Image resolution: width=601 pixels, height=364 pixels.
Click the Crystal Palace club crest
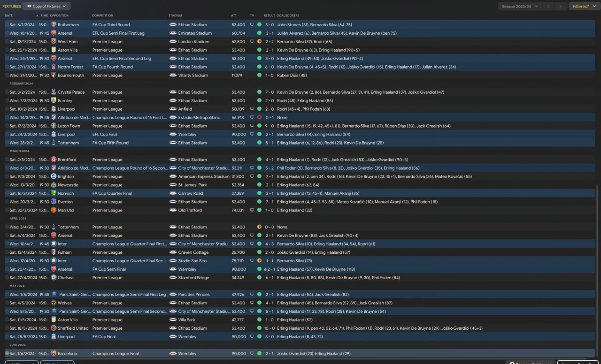[54, 92]
